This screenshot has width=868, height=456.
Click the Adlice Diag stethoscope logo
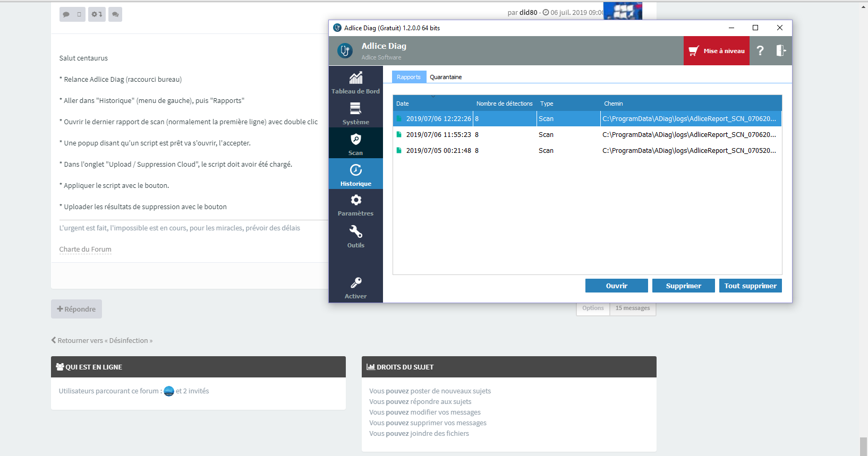345,50
